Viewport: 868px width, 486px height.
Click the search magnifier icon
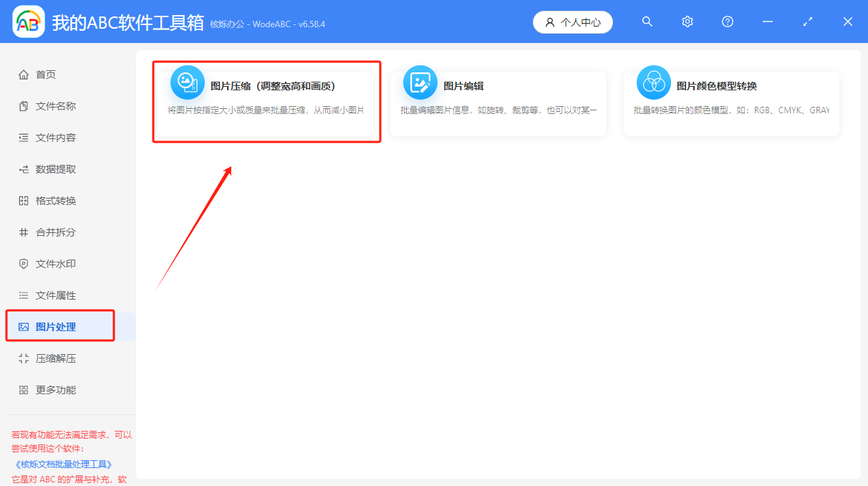647,22
